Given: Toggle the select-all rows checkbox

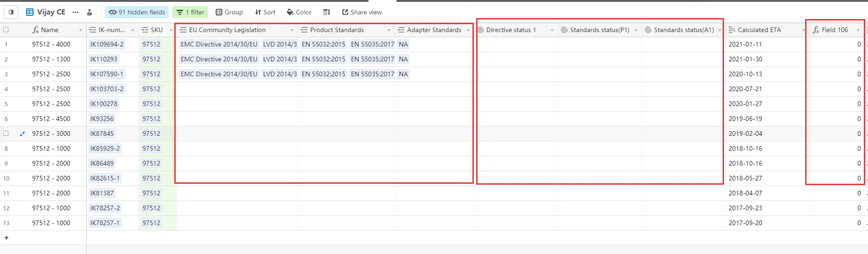Looking at the screenshot, I should (x=6, y=30).
